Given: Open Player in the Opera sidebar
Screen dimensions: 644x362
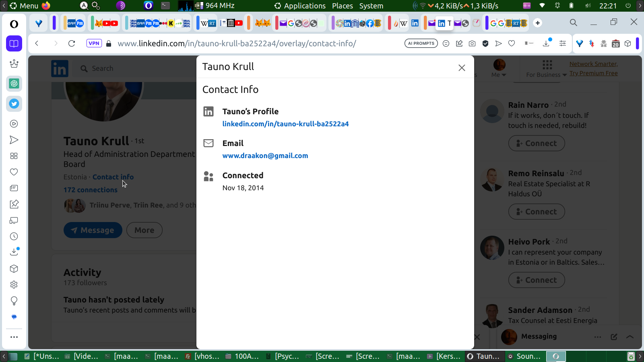Looking at the screenshot, I should point(14,124).
